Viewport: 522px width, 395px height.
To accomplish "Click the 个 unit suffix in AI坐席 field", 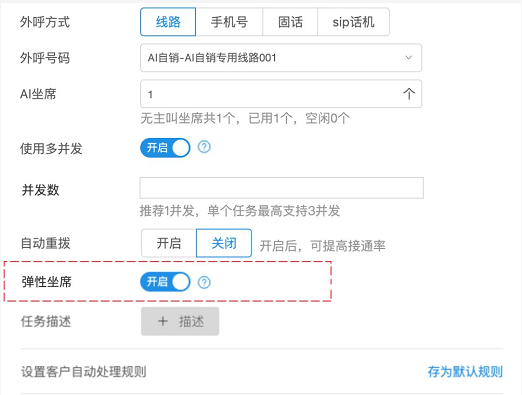I will [x=409, y=94].
